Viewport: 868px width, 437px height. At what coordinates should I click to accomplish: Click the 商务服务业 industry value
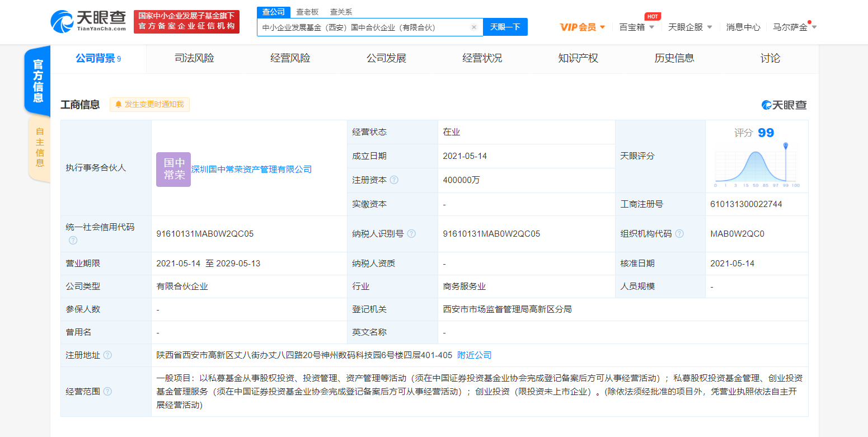coord(464,286)
